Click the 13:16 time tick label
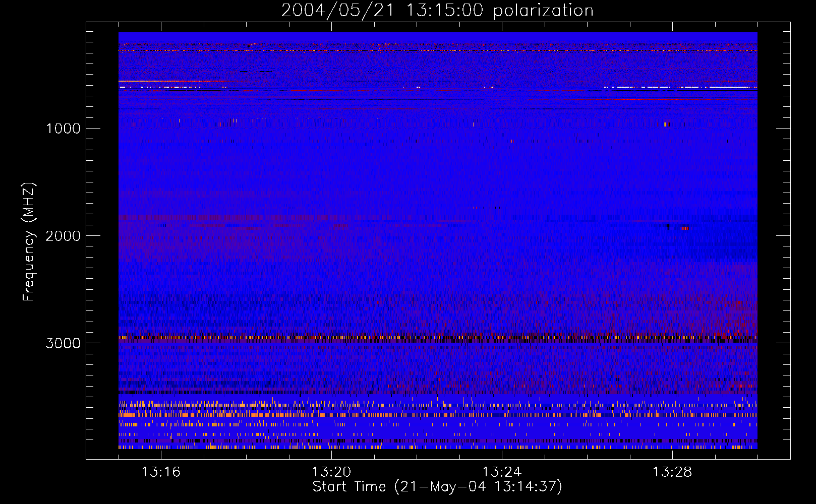 tap(161, 472)
